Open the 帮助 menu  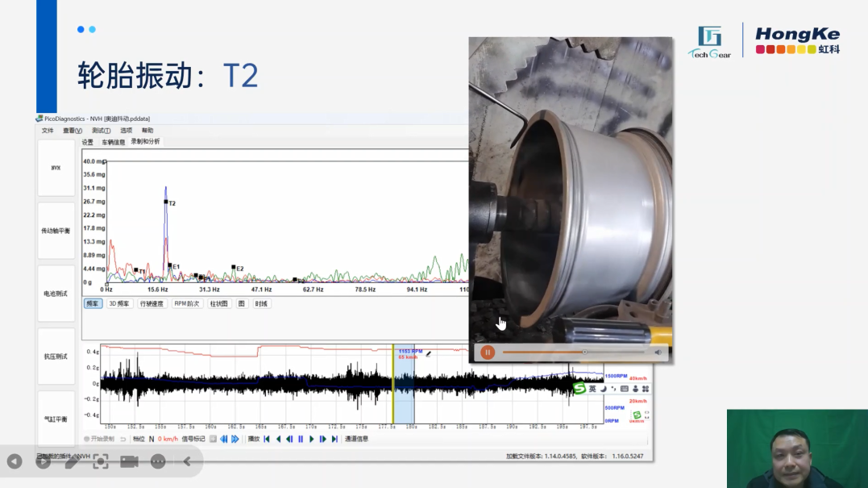tap(147, 131)
